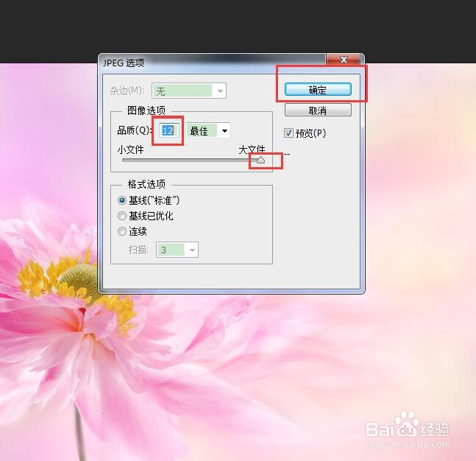Viewport: 476px width, 461px height.
Task: Click the 小文件 label under quality
Action: [x=130, y=149]
